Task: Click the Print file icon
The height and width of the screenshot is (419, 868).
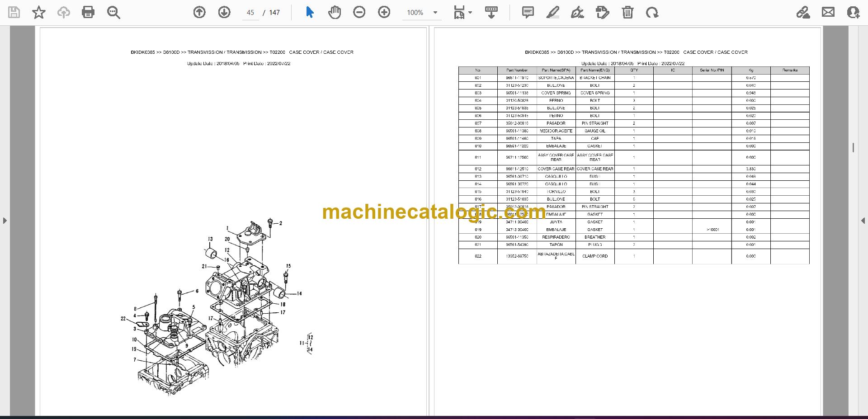Action: click(88, 12)
